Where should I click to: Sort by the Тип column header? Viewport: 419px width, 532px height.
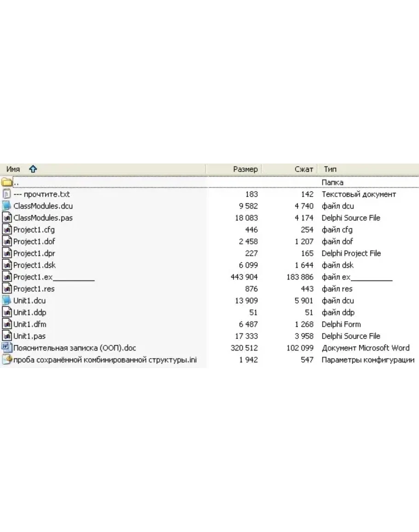click(330, 170)
